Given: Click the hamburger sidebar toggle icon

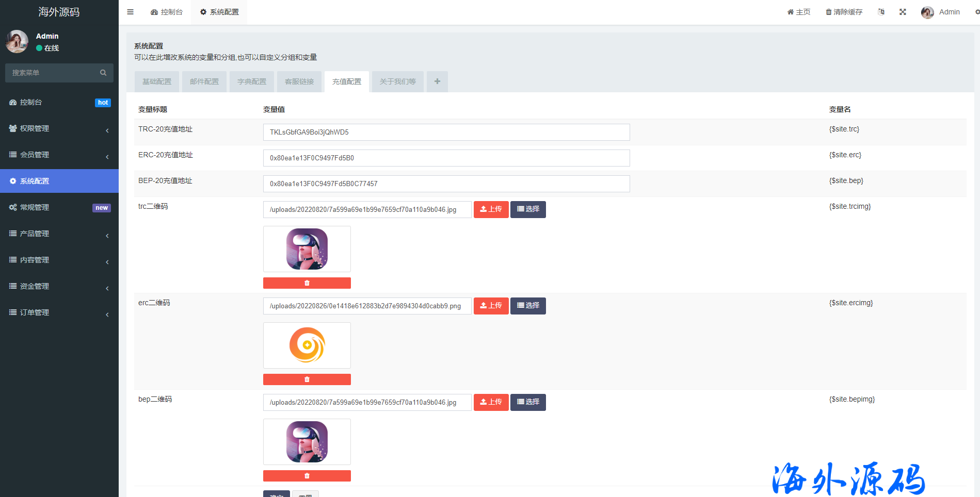Looking at the screenshot, I should 131,12.
